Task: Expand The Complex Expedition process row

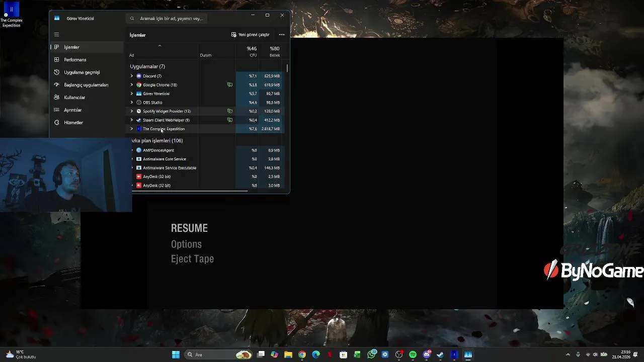Action: point(132,129)
